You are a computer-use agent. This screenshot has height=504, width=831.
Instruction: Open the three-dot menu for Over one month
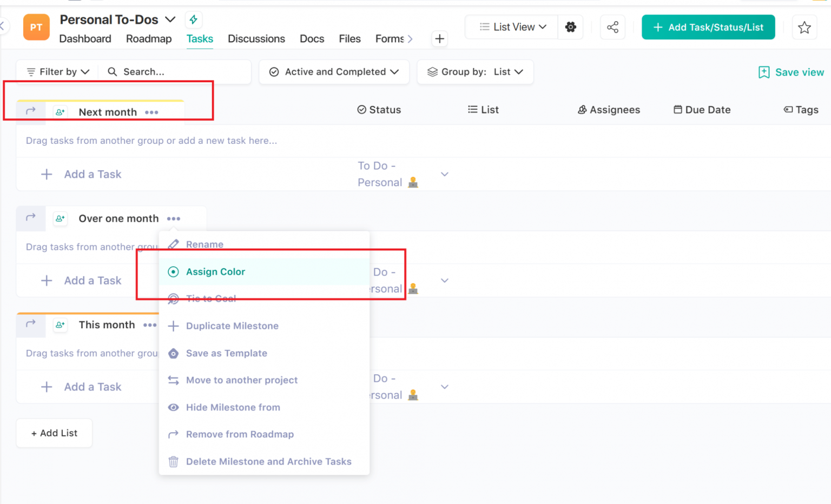click(173, 219)
